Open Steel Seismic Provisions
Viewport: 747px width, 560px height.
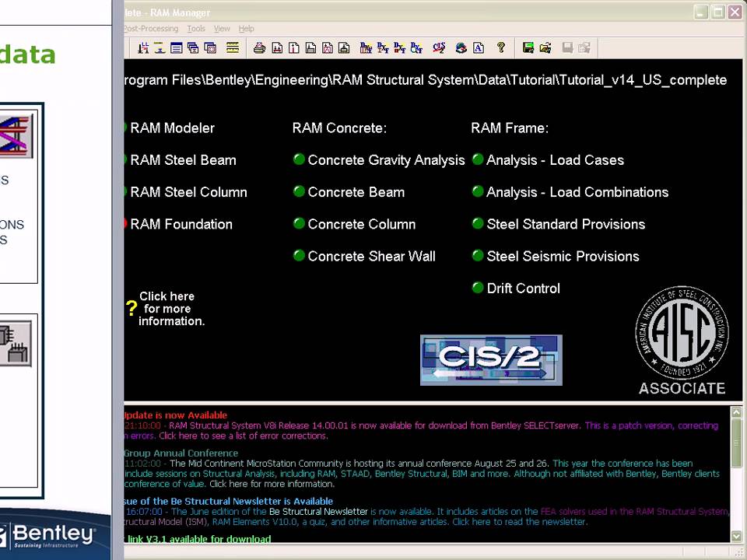pos(563,256)
